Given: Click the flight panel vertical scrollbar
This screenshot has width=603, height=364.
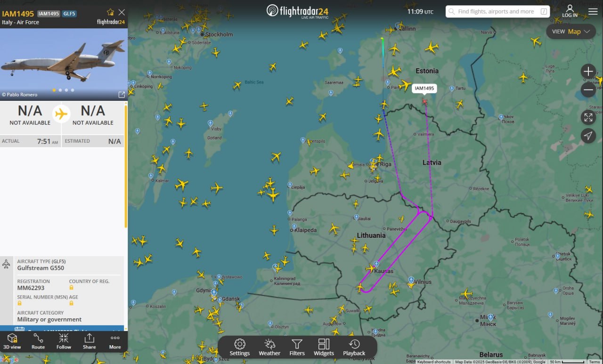Looking at the screenshot, I should pyautogui.click(x=126, y=166).
